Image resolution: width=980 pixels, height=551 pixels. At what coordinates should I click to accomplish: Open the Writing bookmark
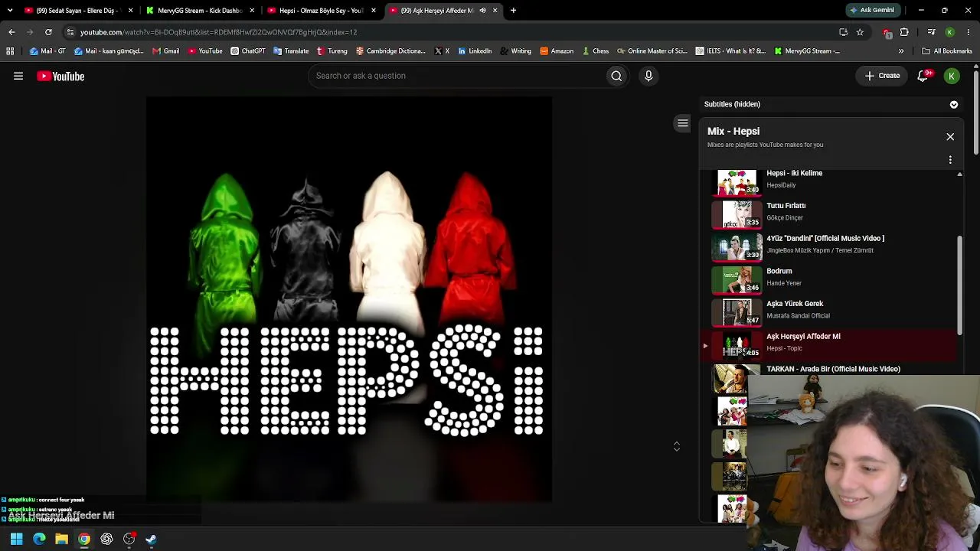point(516,51)
